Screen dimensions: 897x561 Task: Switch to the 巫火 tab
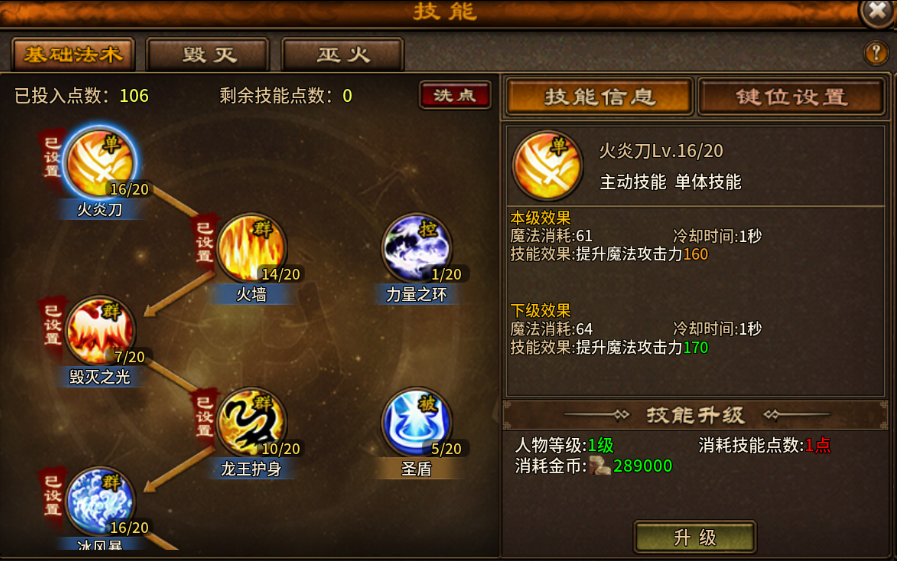pos(343,55)
